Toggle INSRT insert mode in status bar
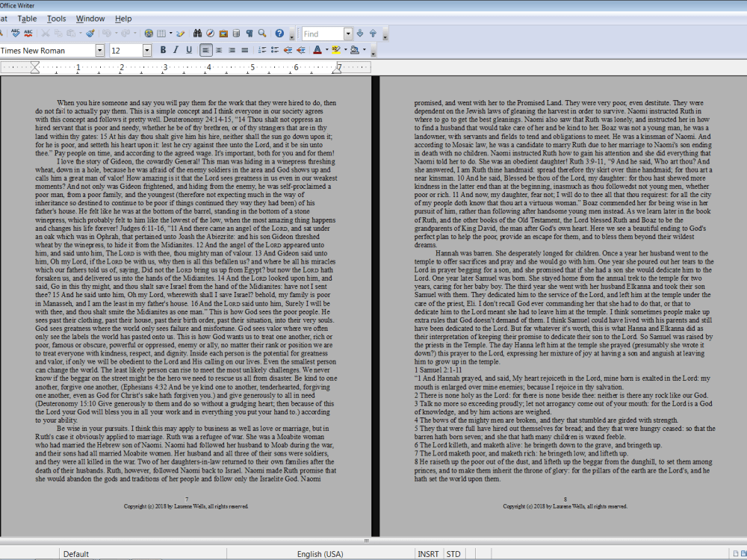This screenshot has height=560, width=747. click(428, 554)
